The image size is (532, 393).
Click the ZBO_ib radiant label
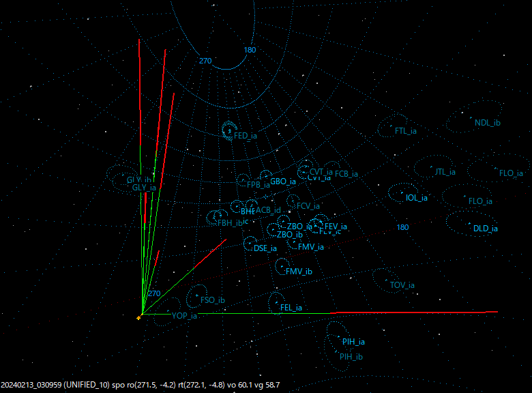point(289,235)
